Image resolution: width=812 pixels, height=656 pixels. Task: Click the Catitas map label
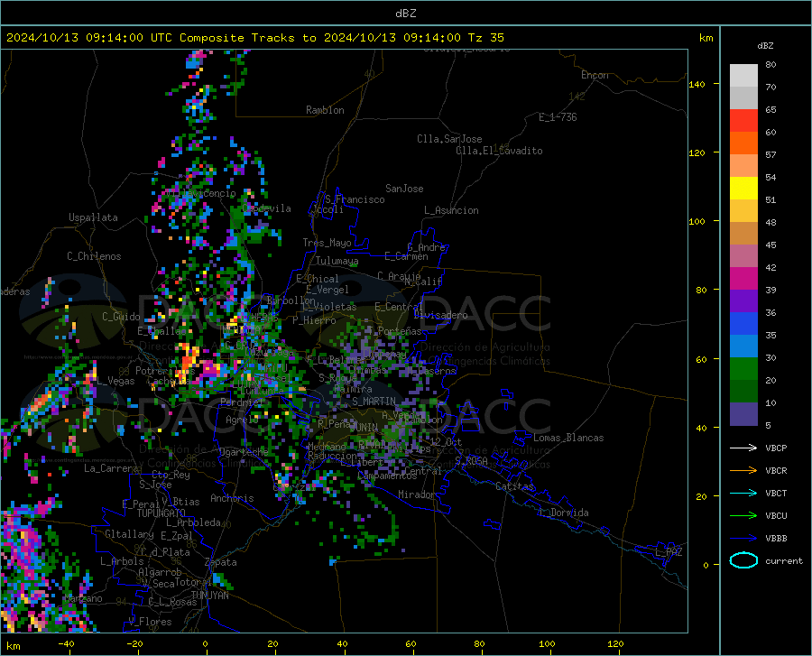pos(514,486)
